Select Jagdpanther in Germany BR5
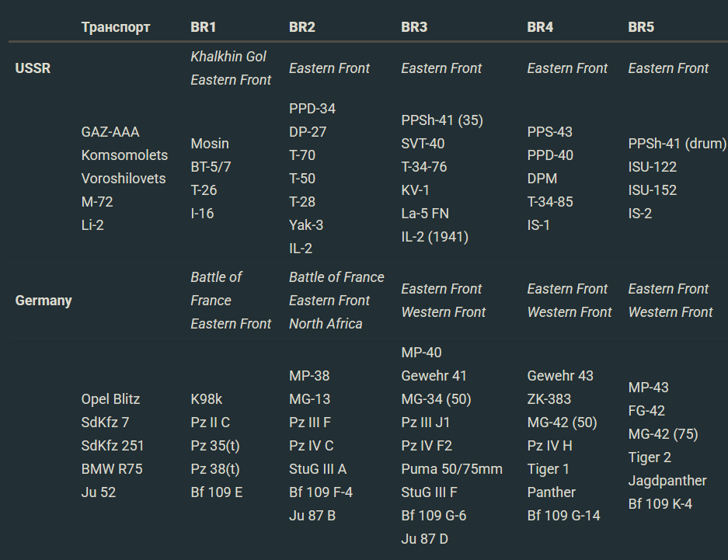The image size is (728, 560). point(667,481)
